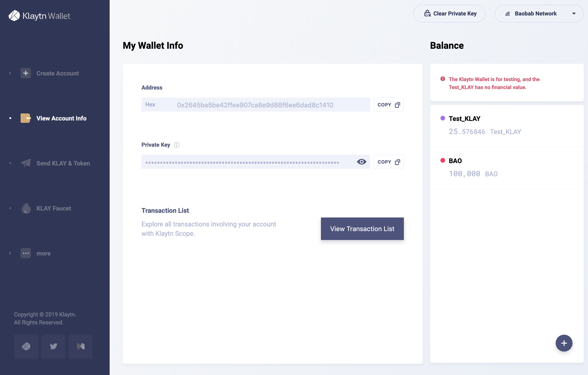Viewport: 588px width, 375px height.
Task: Click the red warning exclamation icon
Action: (x=443, y=79)
